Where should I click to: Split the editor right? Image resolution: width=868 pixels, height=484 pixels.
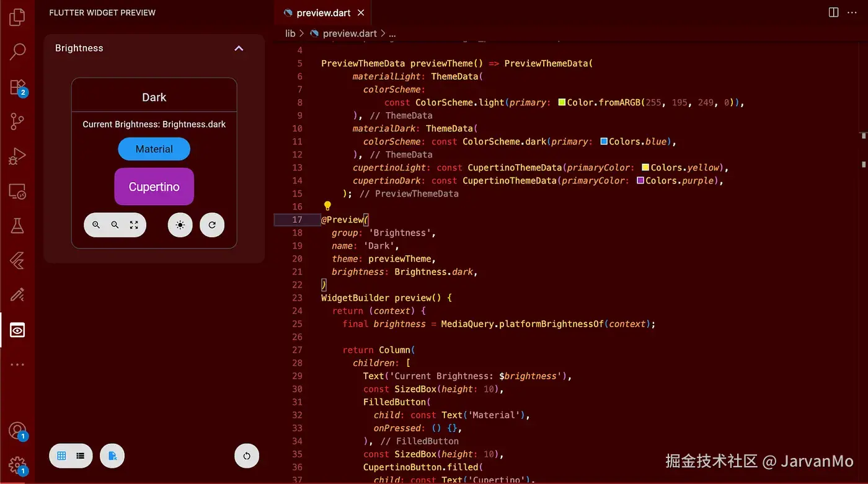pos(834,12)
